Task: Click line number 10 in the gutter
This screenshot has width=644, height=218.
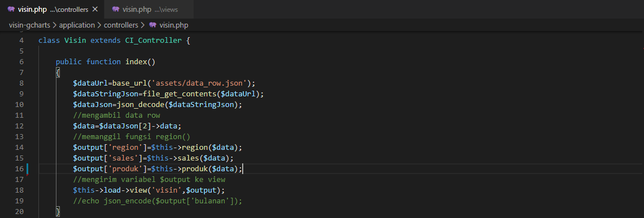Action: (x=19, y=104)
